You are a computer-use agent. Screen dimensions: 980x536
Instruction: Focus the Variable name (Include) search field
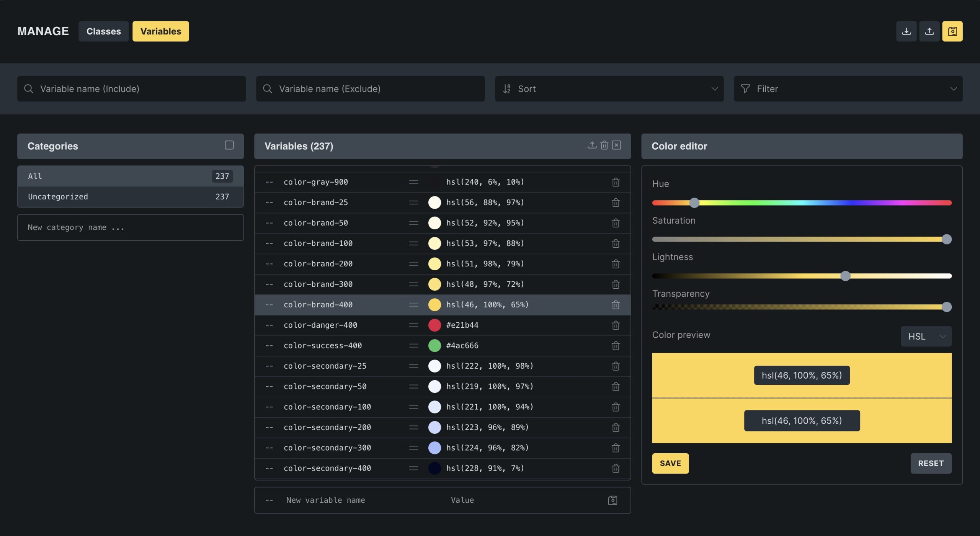(x=131, y=89)
